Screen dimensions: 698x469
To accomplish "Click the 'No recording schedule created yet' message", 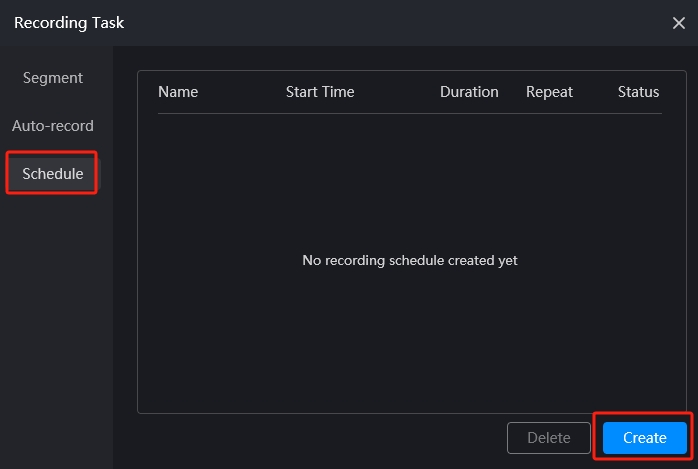I will (x=410, y=260).
